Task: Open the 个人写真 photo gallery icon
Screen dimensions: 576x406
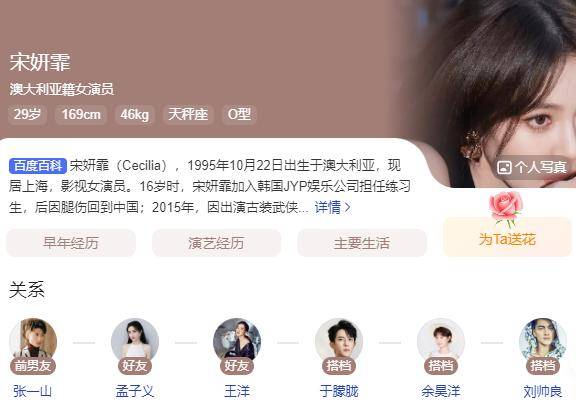Action: pyautogui.click(x=504, y=168)
